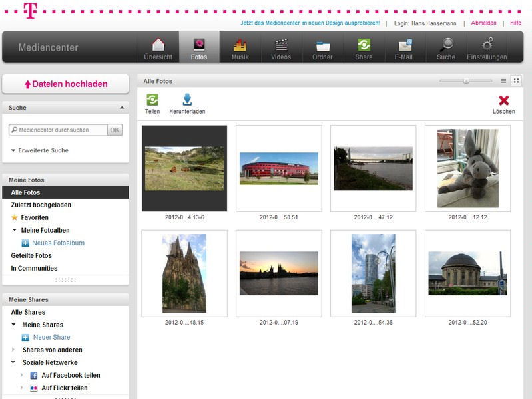Expand Erweiterte Suche options

(40, 150)
